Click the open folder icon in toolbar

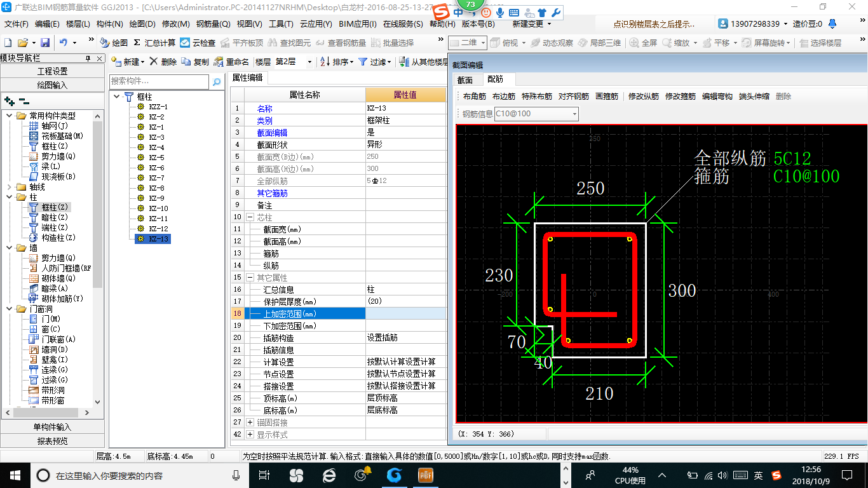[x=22, y=43]
